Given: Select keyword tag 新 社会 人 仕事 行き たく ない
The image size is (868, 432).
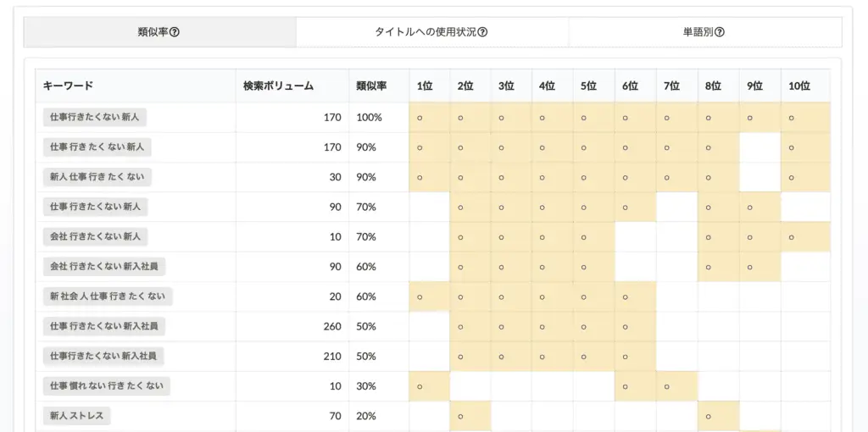Looking at the screenshot, I should (x=108, y=296).
